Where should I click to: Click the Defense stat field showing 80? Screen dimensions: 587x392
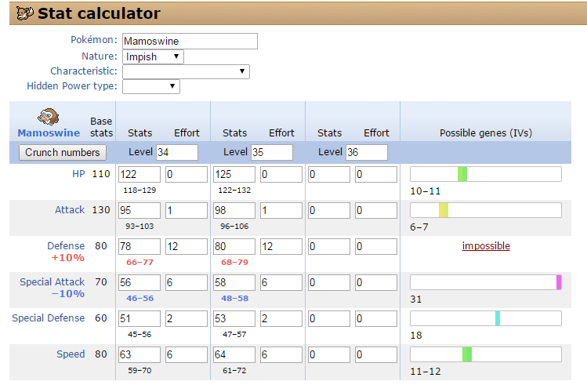pos(234,246)
